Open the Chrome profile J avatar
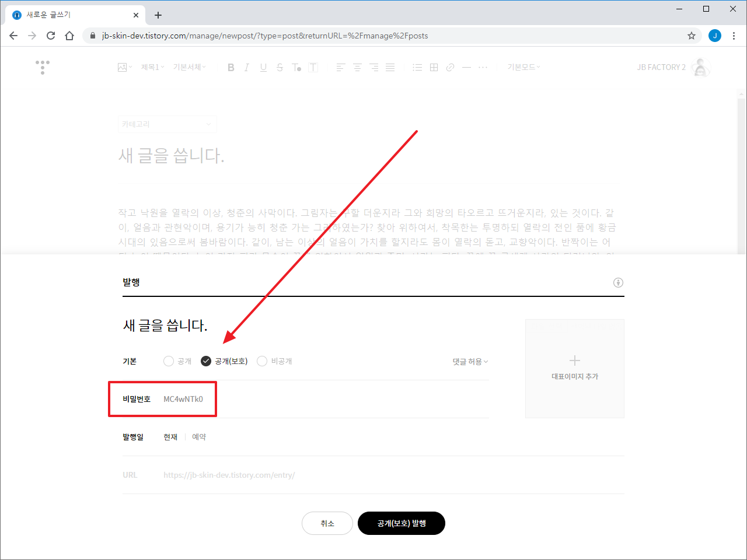 [x=715, y=36]
